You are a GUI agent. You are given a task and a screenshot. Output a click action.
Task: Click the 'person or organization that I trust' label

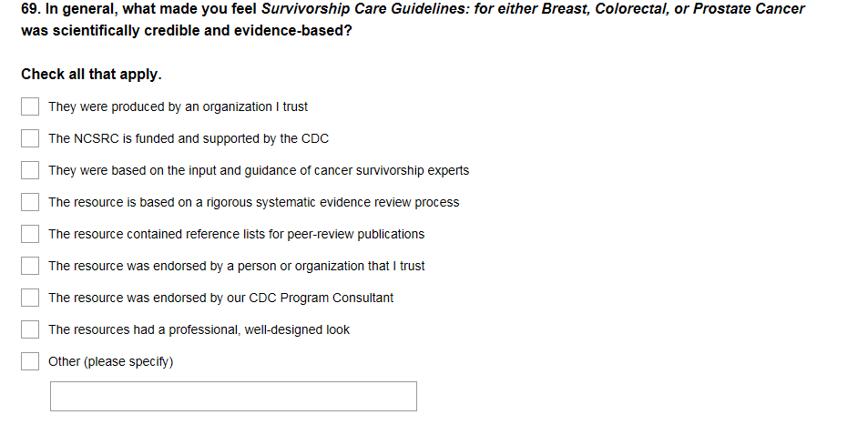(x=236, y=267)
